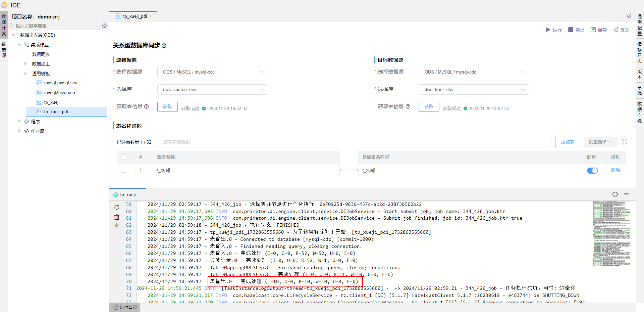Click the Stop (停止) icon
644x312 pixels.
click(x=571, y=30)
